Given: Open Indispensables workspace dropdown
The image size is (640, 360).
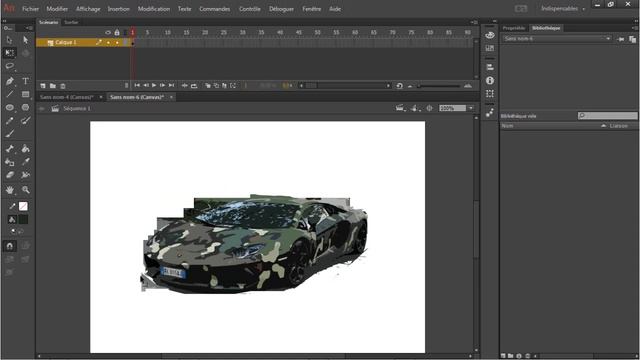Looking at the screenshot, I should pyautogui.click(x=562, y=9).
